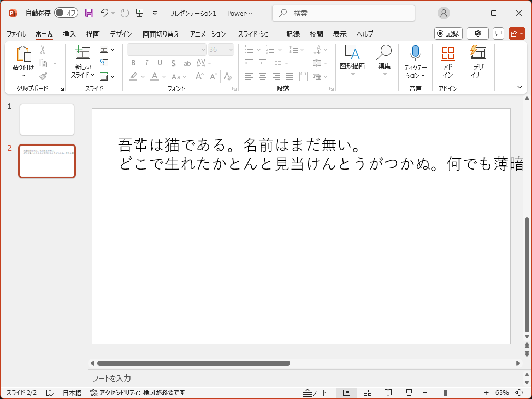Switch to the Design (デザイン) tab
The image size is (532, 399).
tap(121, 34)
